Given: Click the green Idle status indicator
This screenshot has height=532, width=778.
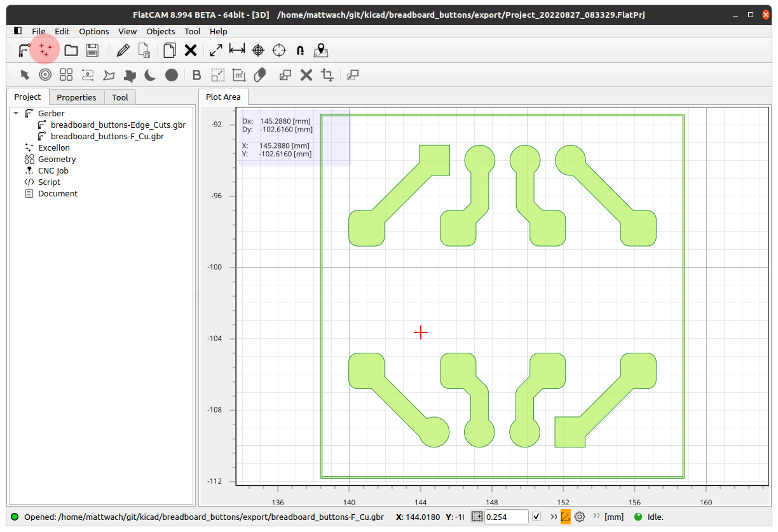Looking at the screenshot, I should 638,517.
